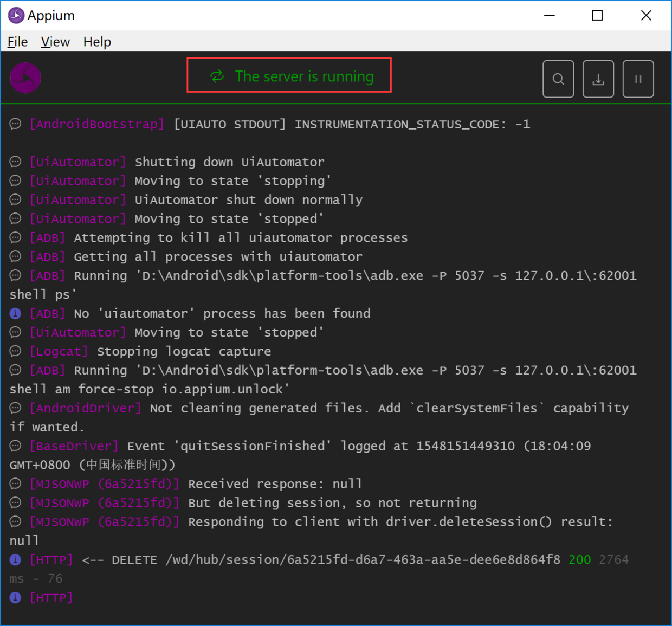This screenshot has width=672, height=626.
Task: Open the File menu
Action: pyautogui.click(x=17, y=42)
